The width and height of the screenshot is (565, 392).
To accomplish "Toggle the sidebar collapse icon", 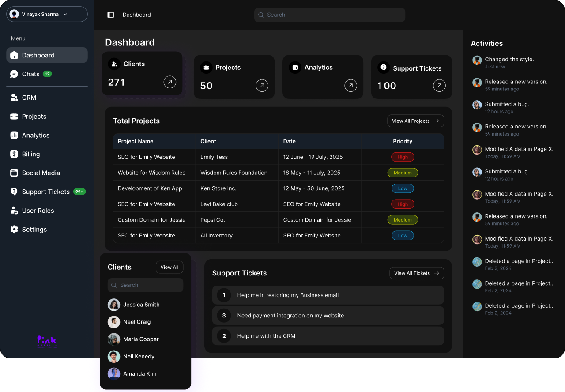I will [111, 15].
